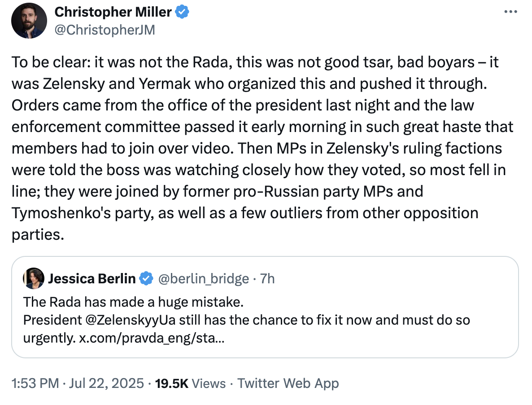Follow the x.com/pravda_eng link
This screenshot has height=405, width=532.
pos(152,338)
